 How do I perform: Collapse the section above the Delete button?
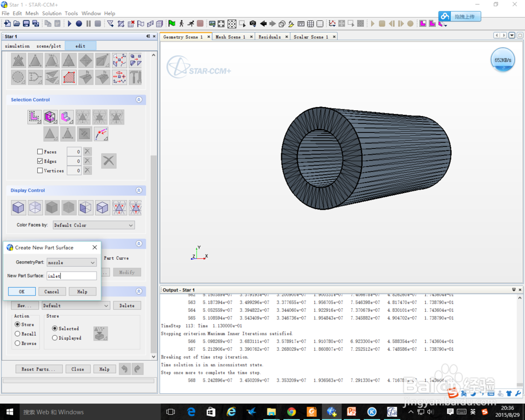coord(139,291)
